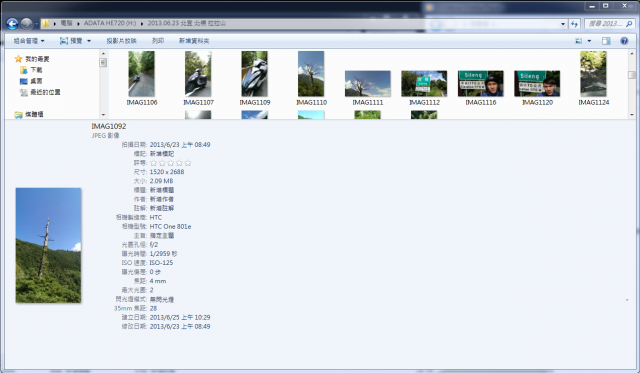Click the HTC One 801e camera model value
The width and height of the screenshot is (640, 373).
(x=170, y=226)
